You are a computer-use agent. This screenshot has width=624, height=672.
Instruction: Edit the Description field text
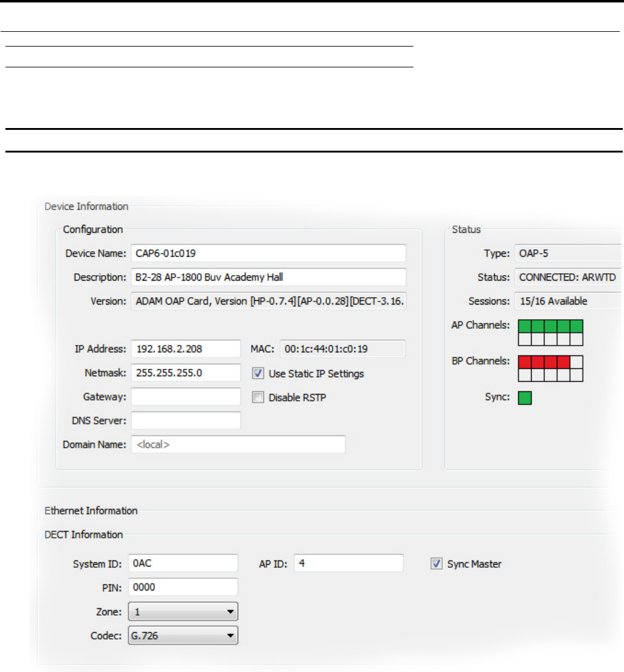pyautogui.click(x=269, y=277)
